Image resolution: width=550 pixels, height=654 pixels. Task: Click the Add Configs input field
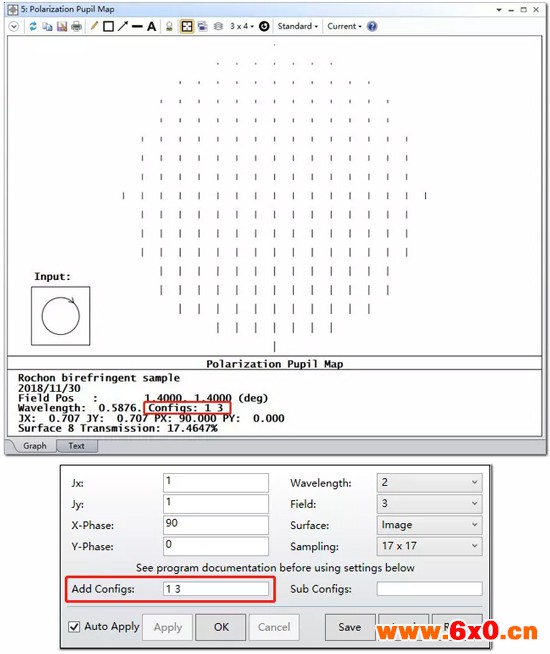[216, 589]
